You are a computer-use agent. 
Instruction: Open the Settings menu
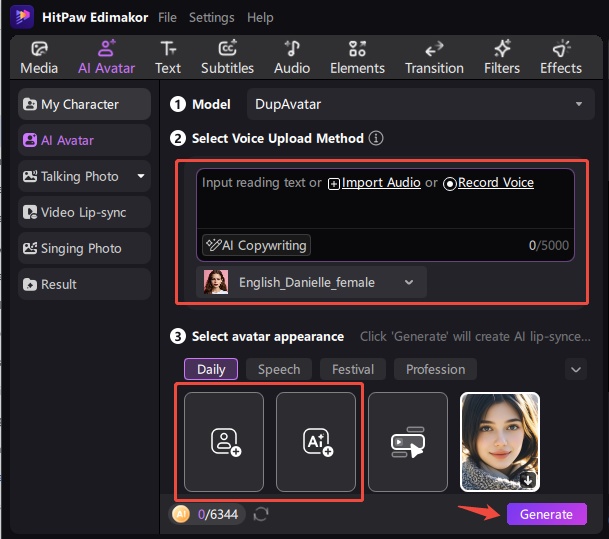coord(212,17)
